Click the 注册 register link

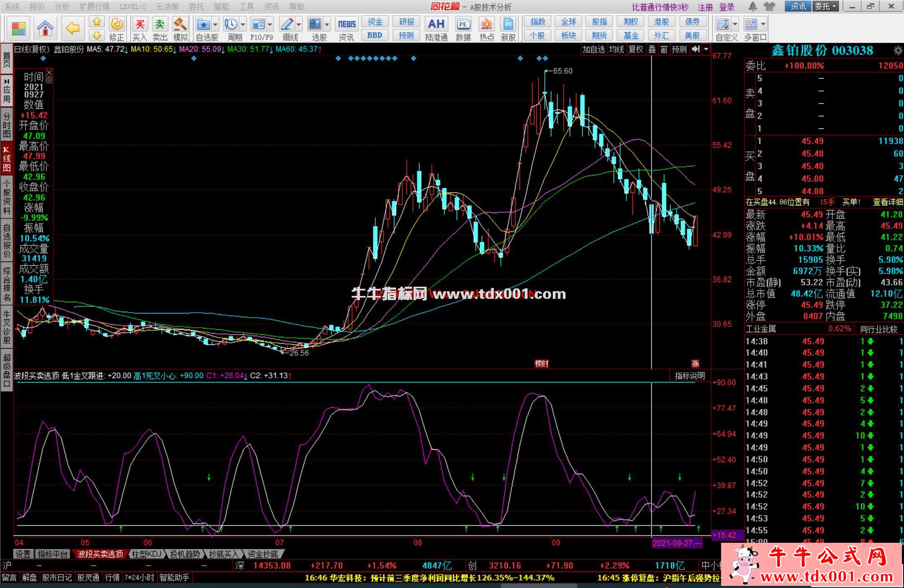(x=705, y=7)
